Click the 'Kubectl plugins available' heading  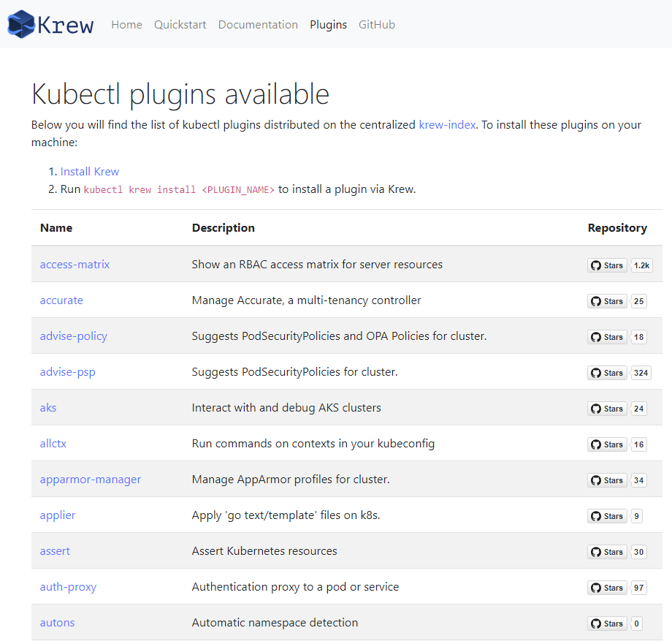(x=180, y=94)
